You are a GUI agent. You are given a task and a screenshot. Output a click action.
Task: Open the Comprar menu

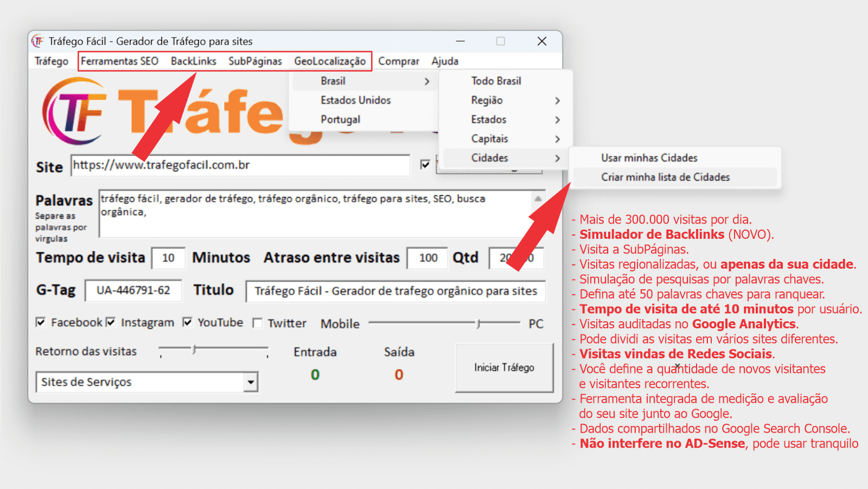[x=399, y=61]
